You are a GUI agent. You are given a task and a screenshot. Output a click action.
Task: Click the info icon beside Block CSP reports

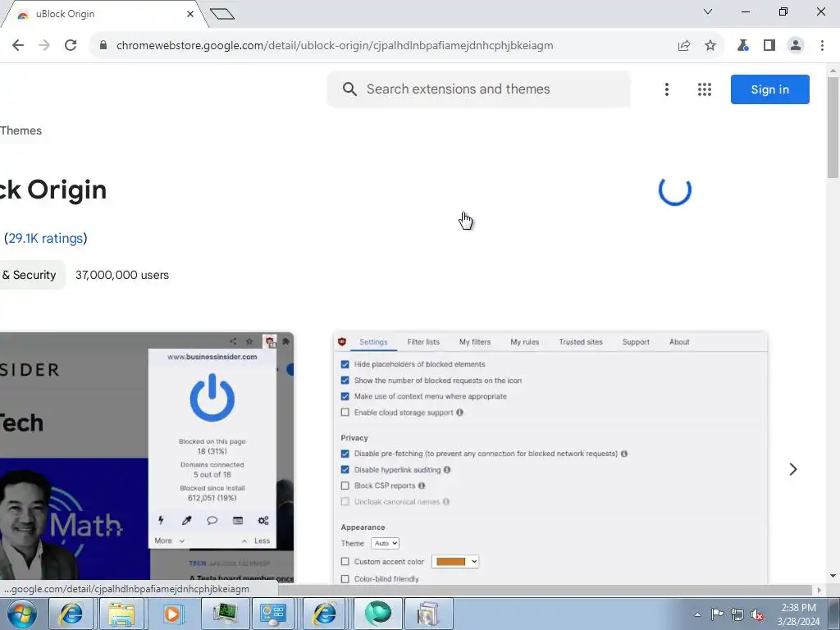coord(422,486)
